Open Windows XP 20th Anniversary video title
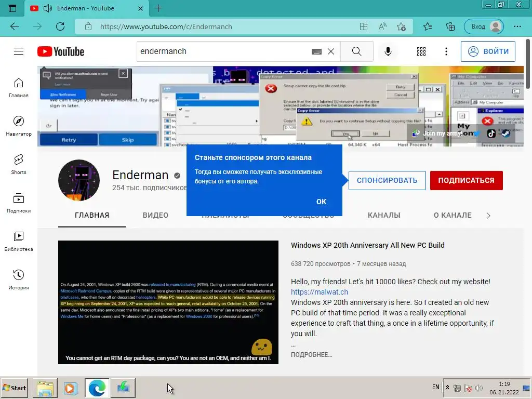 point(367,245)
